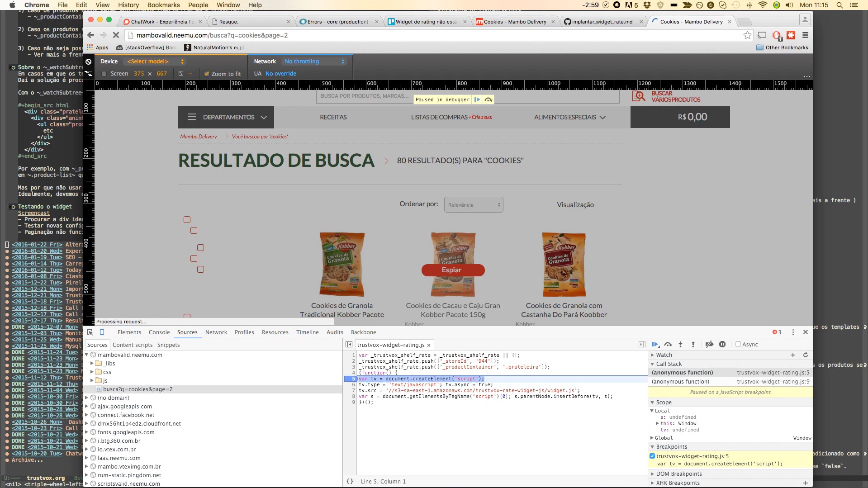This screenshot has width=868, height=488.
Task: Swap screen dimensions icon
Action: click(181, 74)
